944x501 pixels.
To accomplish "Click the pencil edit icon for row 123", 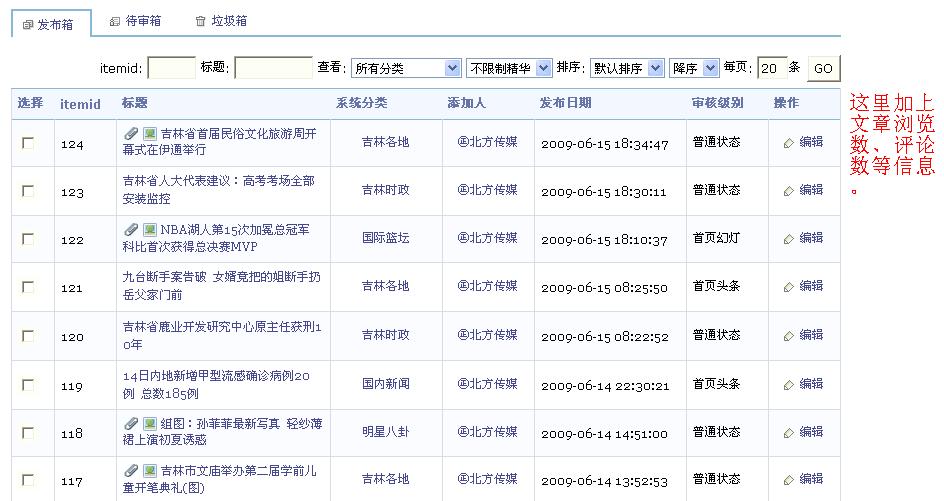I will 789,191.
